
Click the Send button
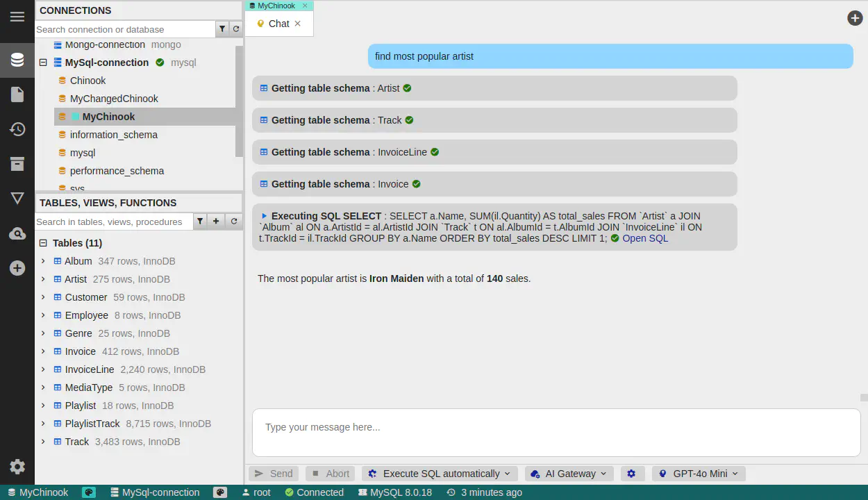pos(274,474)
